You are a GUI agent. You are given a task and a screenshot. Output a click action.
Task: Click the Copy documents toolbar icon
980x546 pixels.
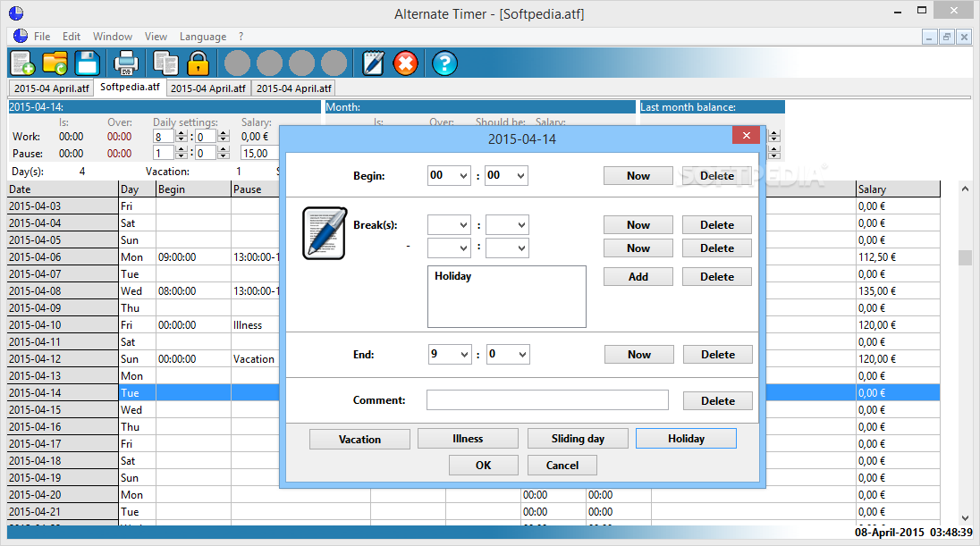165,63
